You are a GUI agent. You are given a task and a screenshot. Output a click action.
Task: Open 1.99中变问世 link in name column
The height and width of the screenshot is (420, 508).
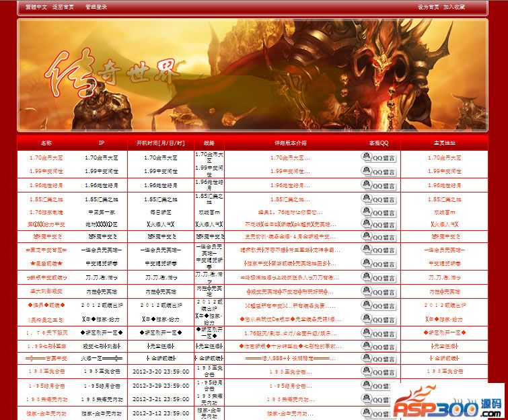[46, 171]
